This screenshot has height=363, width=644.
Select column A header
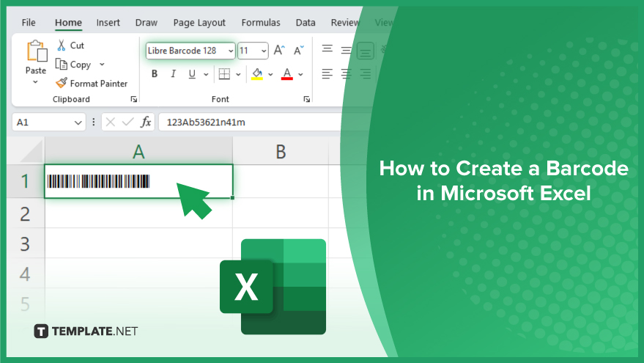coord(138,151)
